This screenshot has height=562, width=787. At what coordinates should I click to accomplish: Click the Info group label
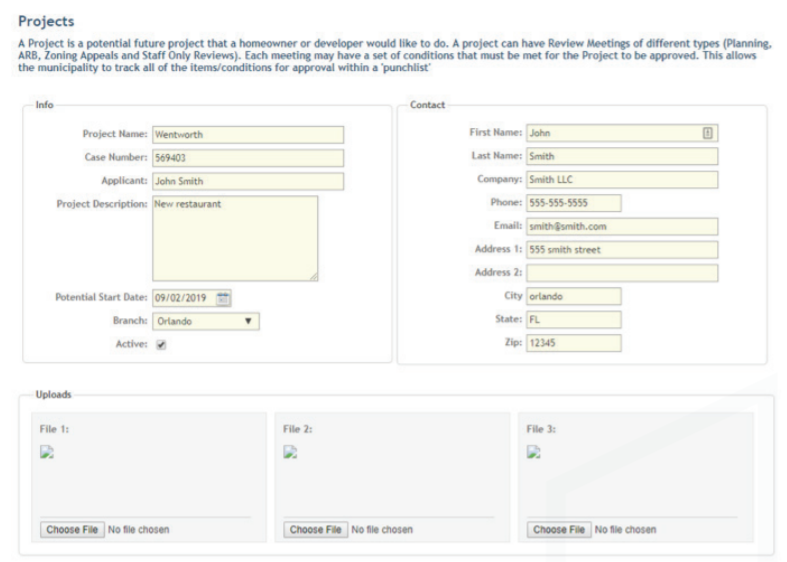(44, 104)
